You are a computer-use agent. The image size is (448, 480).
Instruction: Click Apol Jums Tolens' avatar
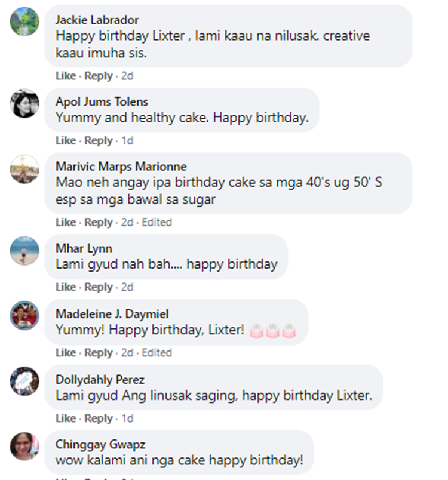coord(24,104)
